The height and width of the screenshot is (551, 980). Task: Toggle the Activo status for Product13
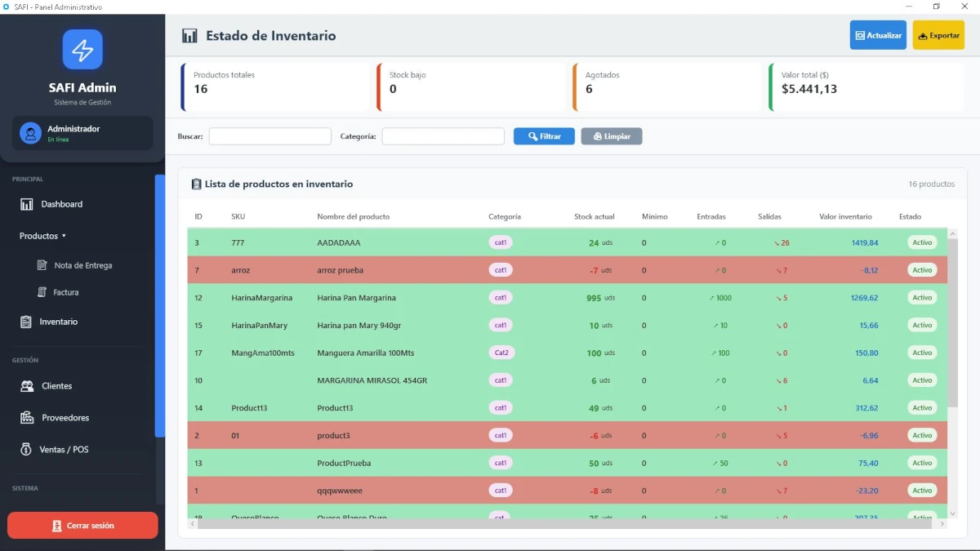[921, 407]
